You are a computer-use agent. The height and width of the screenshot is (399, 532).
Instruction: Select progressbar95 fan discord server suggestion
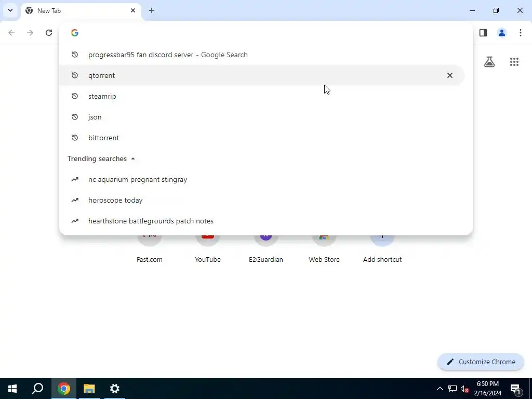click(x=262, y=55)
